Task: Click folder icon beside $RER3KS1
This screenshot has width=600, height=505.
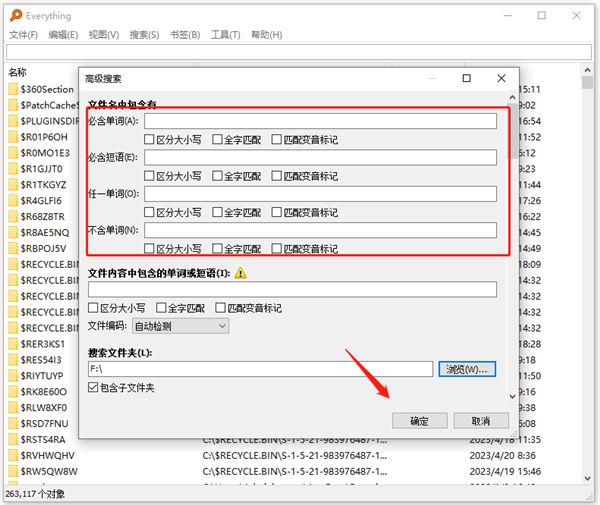Action: point(13,344)
